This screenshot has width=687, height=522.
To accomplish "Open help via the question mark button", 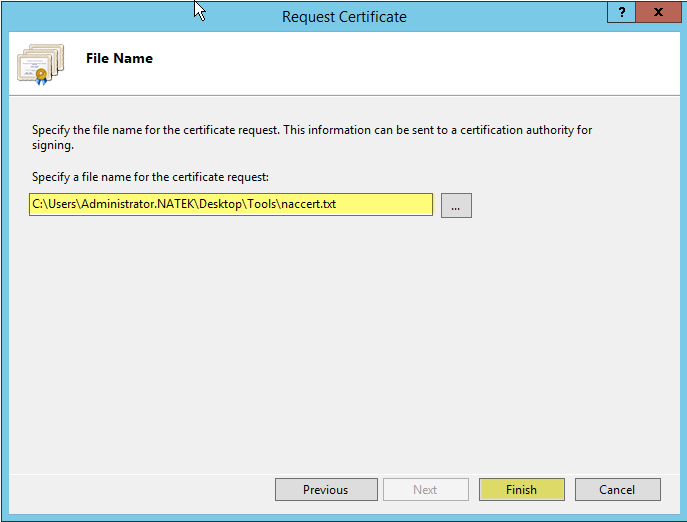I will click(621, 12).
